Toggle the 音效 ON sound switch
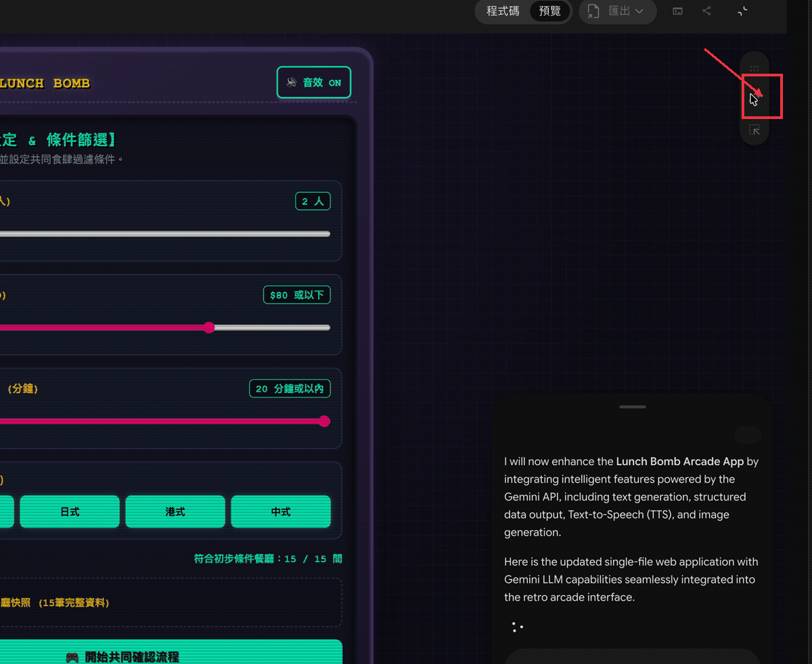812x664 pixels. pos(314,82)
